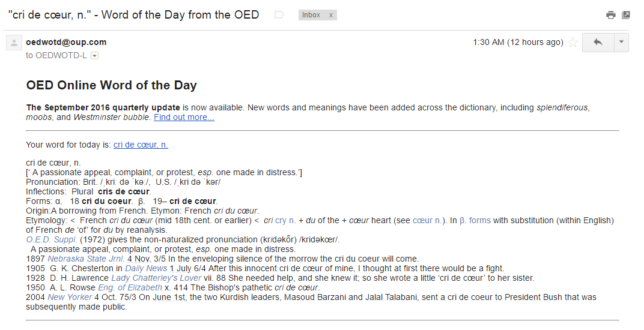Image resolution: width=644 pixels, height=330 pixels.
Task: Star this email from oedwotd
Action: [x=573, y=42]
